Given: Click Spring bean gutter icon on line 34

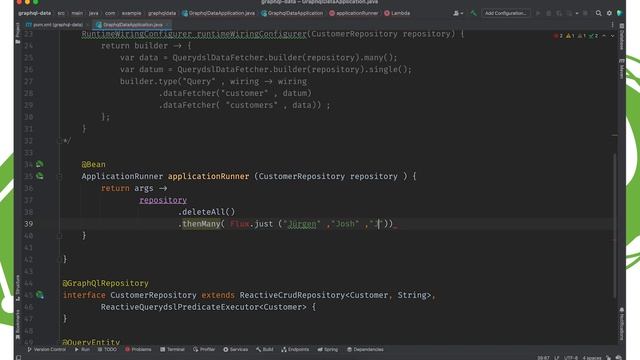Looking at the screenshot, I should tap(40, 164).
